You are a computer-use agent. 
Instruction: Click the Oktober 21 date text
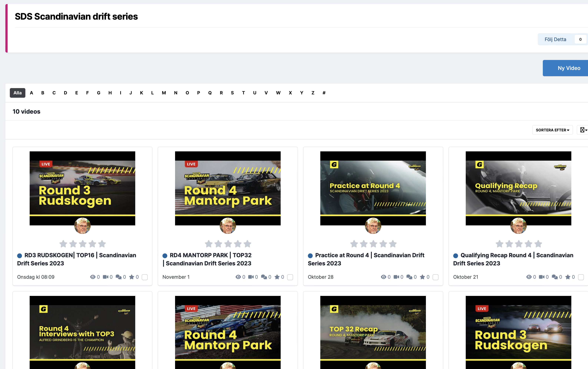tap(466, 277)
